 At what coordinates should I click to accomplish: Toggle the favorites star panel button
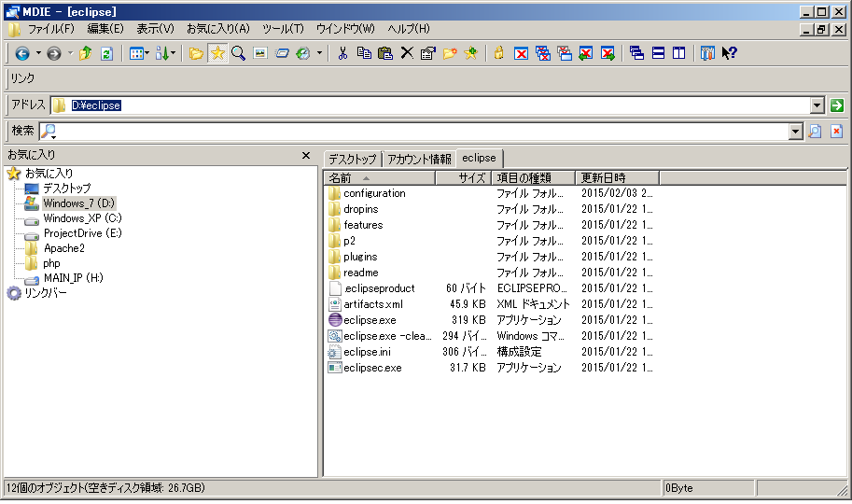point(217,53)
